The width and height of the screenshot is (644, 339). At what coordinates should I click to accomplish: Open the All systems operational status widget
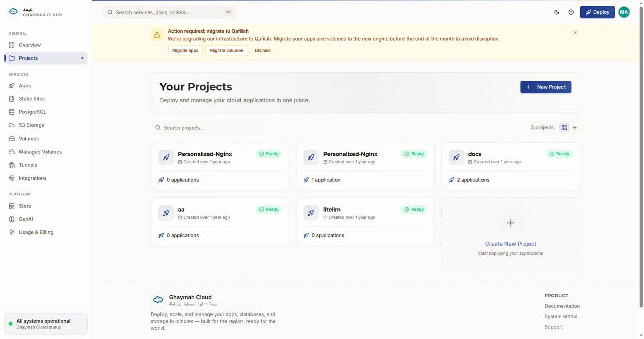pos(46,324)
